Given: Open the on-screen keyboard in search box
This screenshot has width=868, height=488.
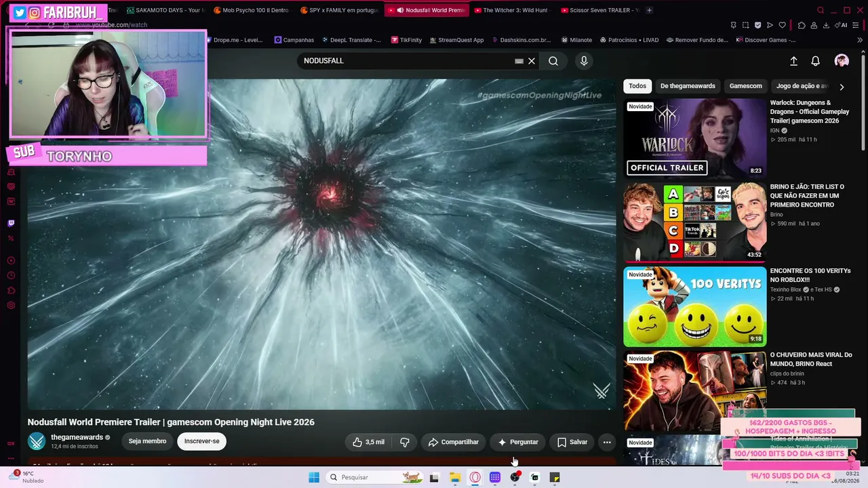Looking at the screenshot, I should 519,61.
